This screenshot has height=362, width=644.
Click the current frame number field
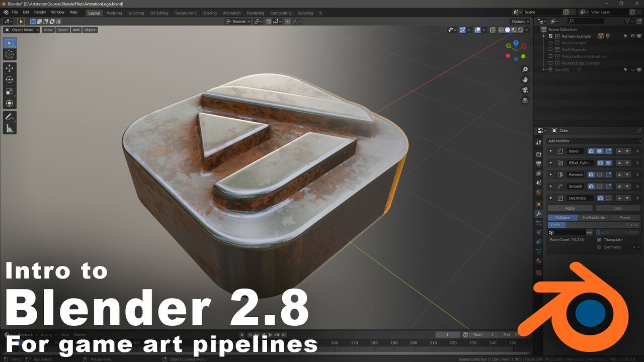tap(448, 335)
